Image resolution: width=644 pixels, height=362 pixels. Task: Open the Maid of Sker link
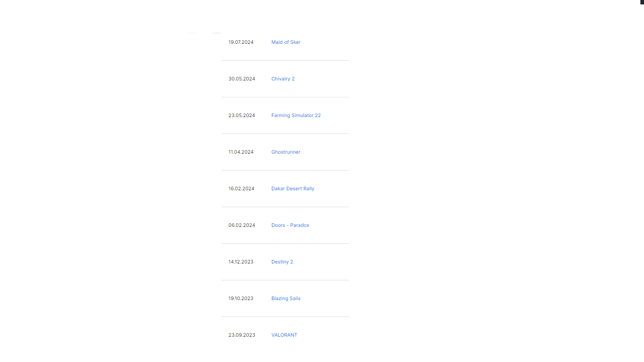tap(286, 42)
